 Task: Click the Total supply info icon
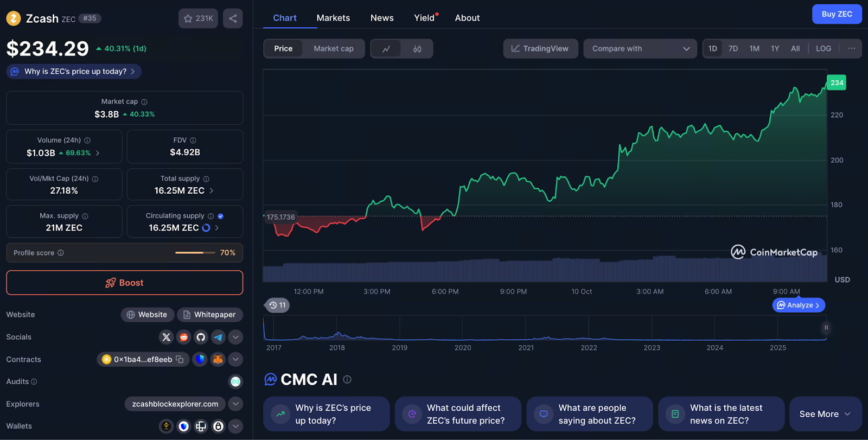pos(206,179)
